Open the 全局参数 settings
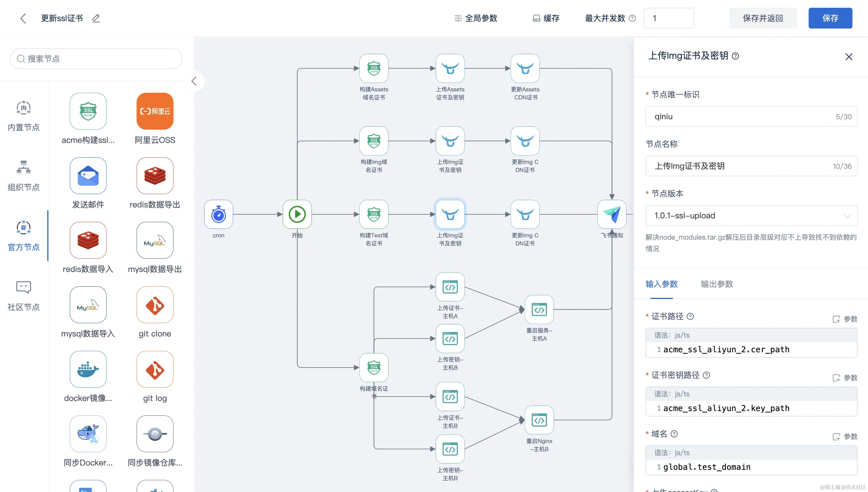The width and height of the screenshot is (868, 492). pos(475,18)
